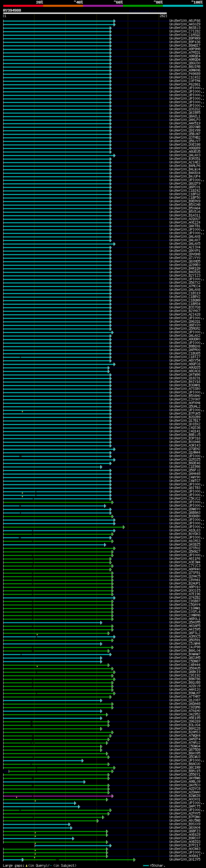Select the UniRef100_Q6AZL1 entry
206x868 pixels.
(185, 116)
